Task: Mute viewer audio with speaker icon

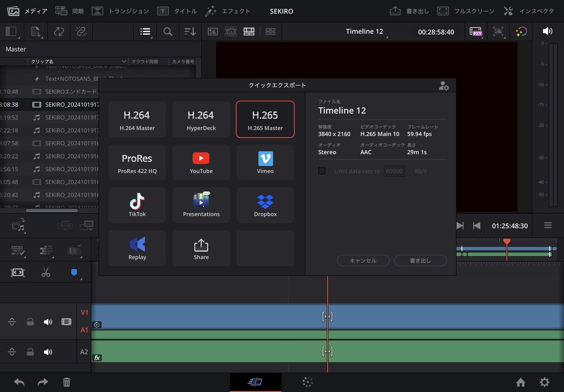Action: pos(548,31)
